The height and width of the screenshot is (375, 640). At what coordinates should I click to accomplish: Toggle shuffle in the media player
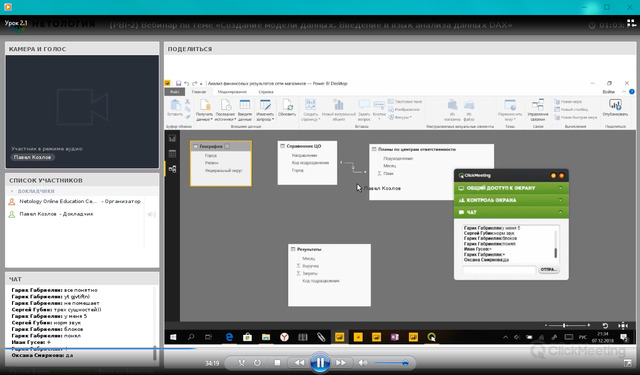coord(241,363)
